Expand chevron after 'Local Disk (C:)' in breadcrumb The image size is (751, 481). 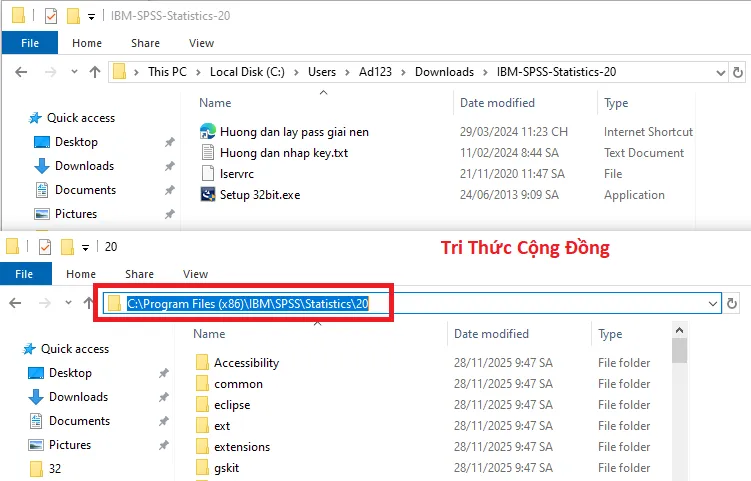point(296,72)
